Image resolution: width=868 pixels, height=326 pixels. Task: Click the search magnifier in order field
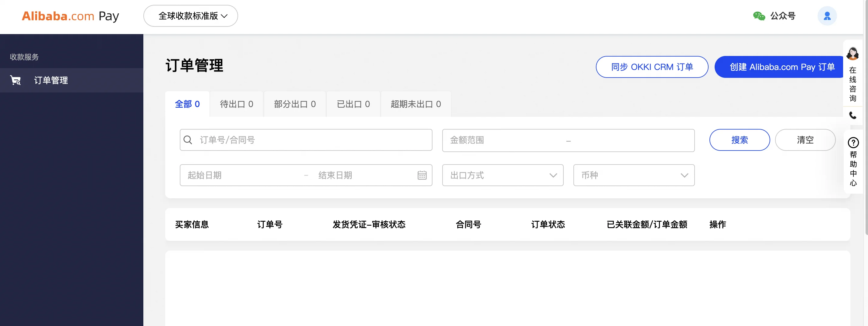pos(188,140)
